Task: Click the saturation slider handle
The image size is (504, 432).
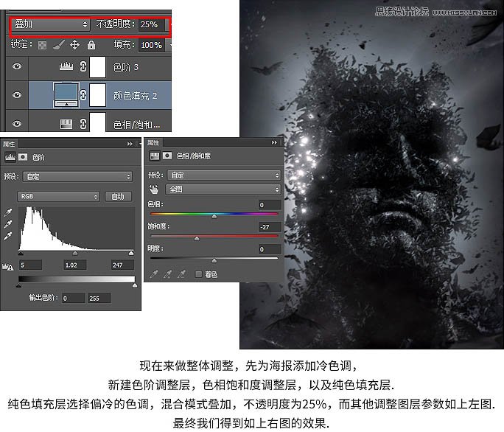Action: (x=197, y=238)
